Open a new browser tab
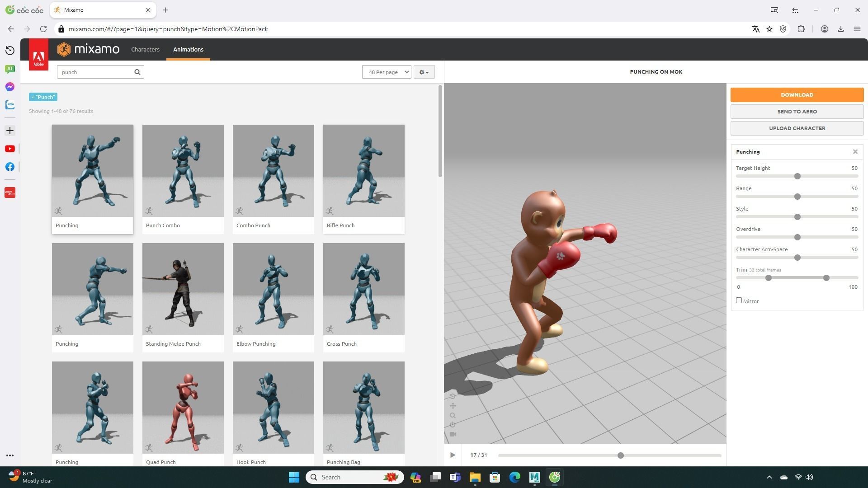 [x=165, y=10]
